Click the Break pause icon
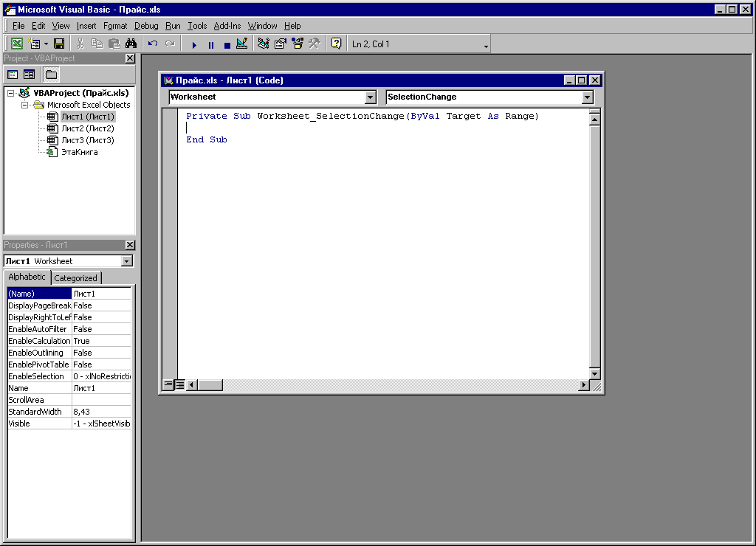The height and width of the screenshot is (546, 756). (210, 45)
